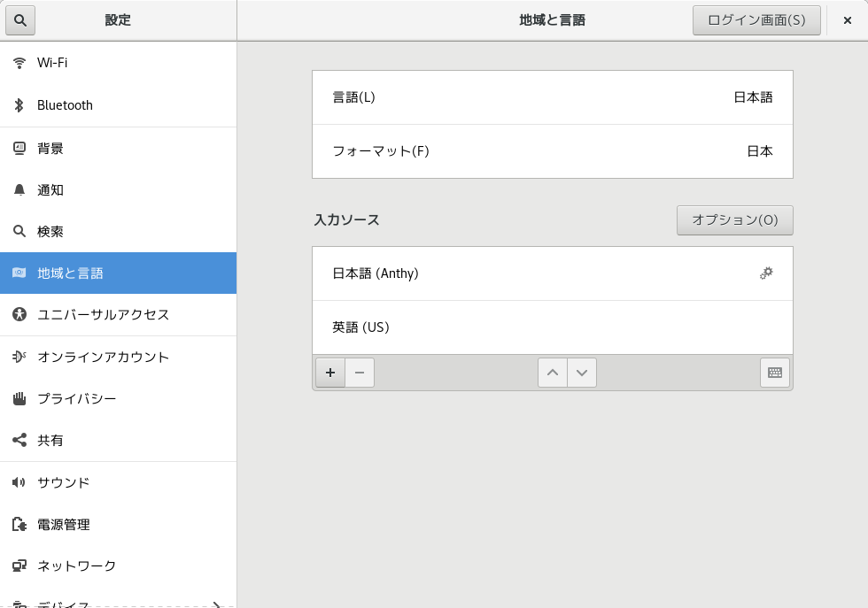
Task: Show keyboard layout via keyboard icon
Action: coord(775,373)
